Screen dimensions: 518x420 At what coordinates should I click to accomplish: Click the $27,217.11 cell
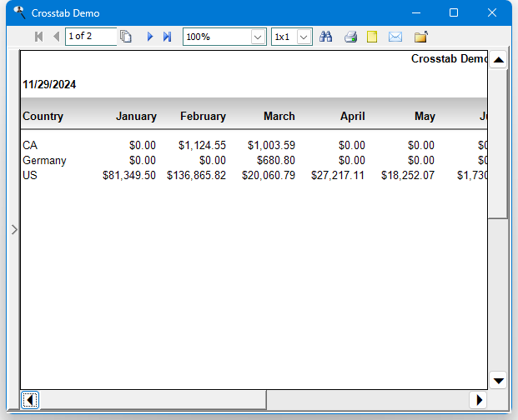(338, 175)
